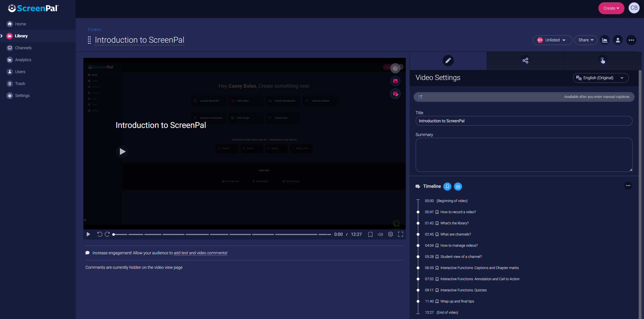Open player settings gear icon
The width and height of the screenshot is (644, 319).
click(390, 234)
